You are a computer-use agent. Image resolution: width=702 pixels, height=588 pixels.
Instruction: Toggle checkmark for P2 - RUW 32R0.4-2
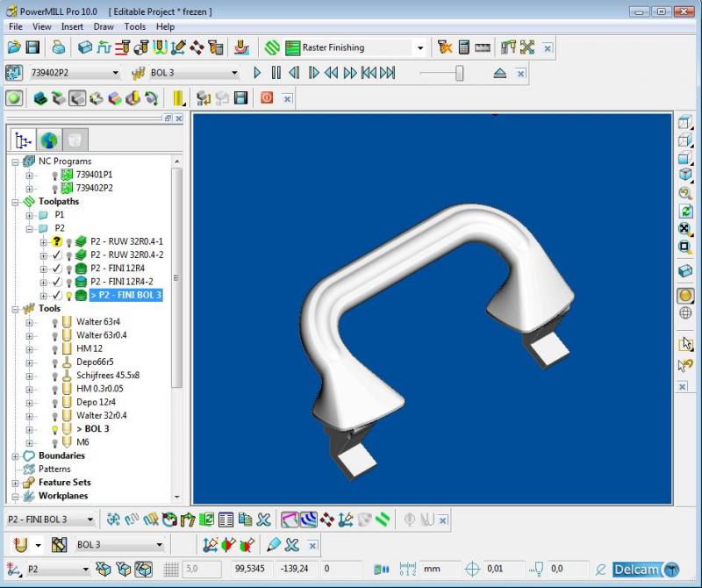56,255
